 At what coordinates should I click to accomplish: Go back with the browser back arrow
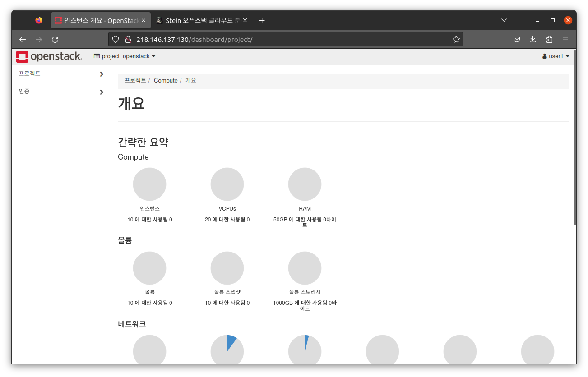coord(23,40)
